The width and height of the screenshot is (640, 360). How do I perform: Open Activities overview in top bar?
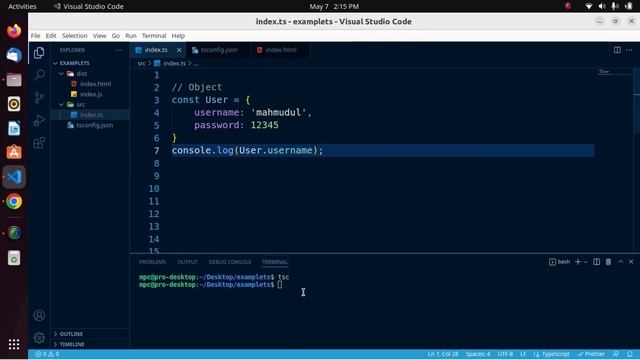coord(22,6)
